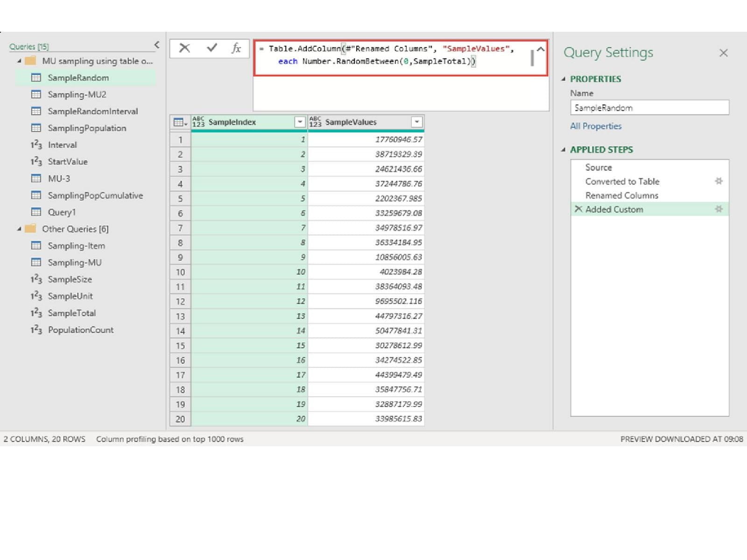Change data type icon of SampleValues column
Image resolution: width=747 pixels, height=560 pixels.
tap(315, 122)
